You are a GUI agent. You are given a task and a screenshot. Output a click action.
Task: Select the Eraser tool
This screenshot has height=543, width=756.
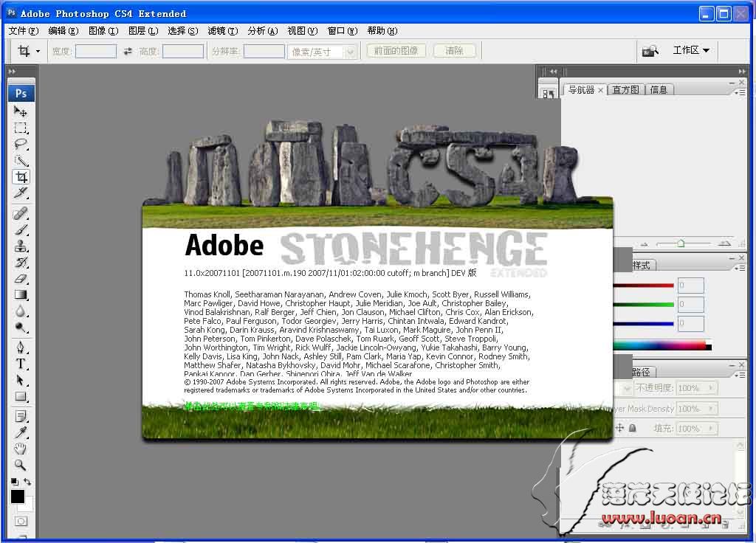20,279
